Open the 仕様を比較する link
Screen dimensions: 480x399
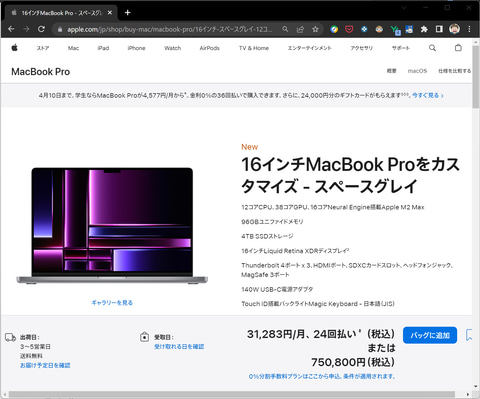pos(455,71)
